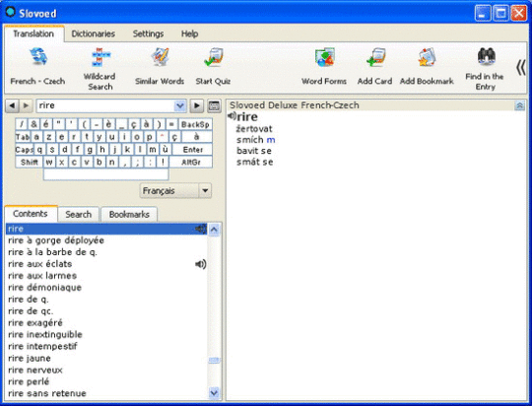Open the Dictionaries tab

click(x=94, y=34)
